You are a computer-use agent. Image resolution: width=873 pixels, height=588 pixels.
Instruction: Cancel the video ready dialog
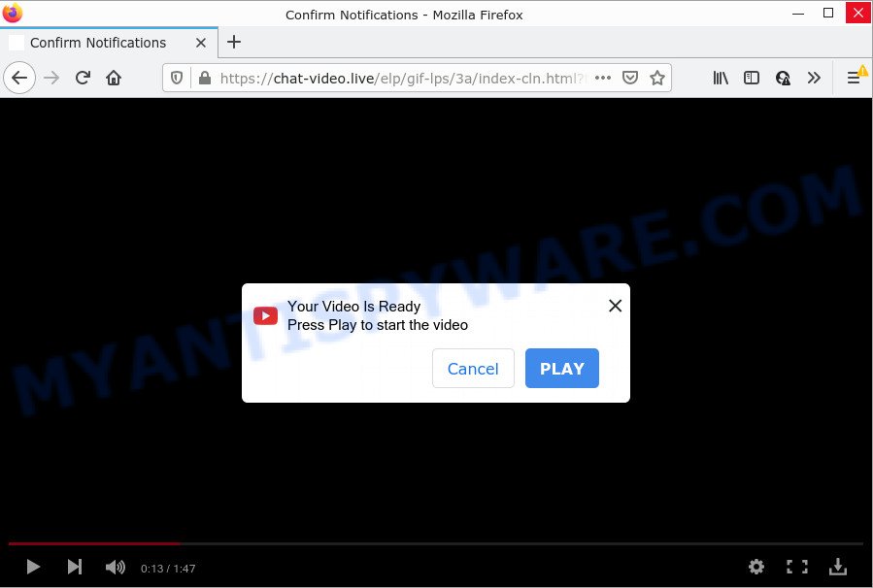(473, 369)
